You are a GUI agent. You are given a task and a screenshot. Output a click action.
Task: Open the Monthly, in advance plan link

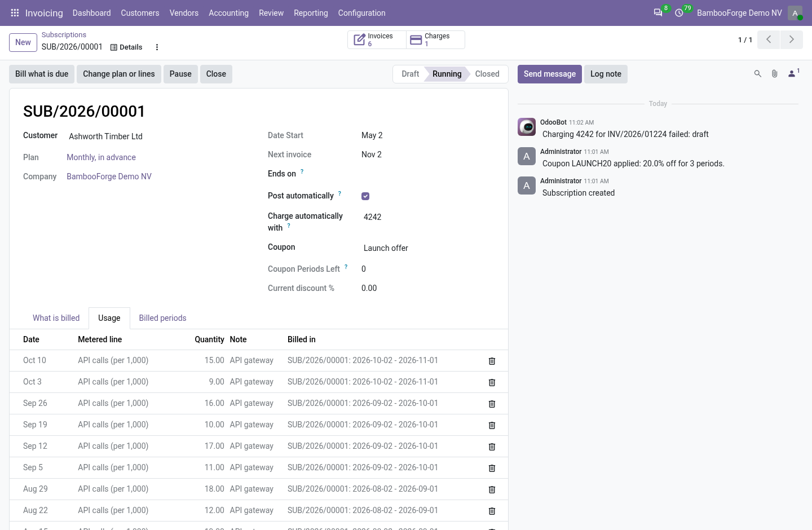coord(101,157)
